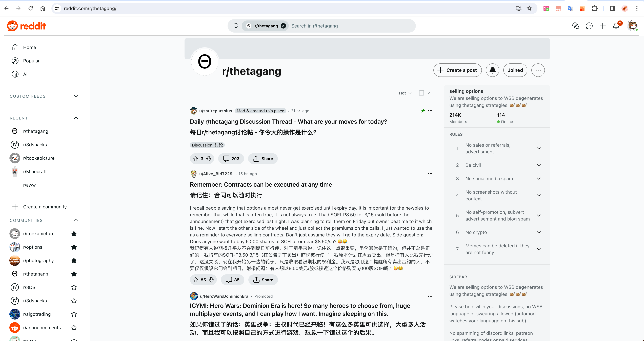Expand rule 6 No crypto
Viewport: 644px width, 341px height.
click(x=539, y=232)
